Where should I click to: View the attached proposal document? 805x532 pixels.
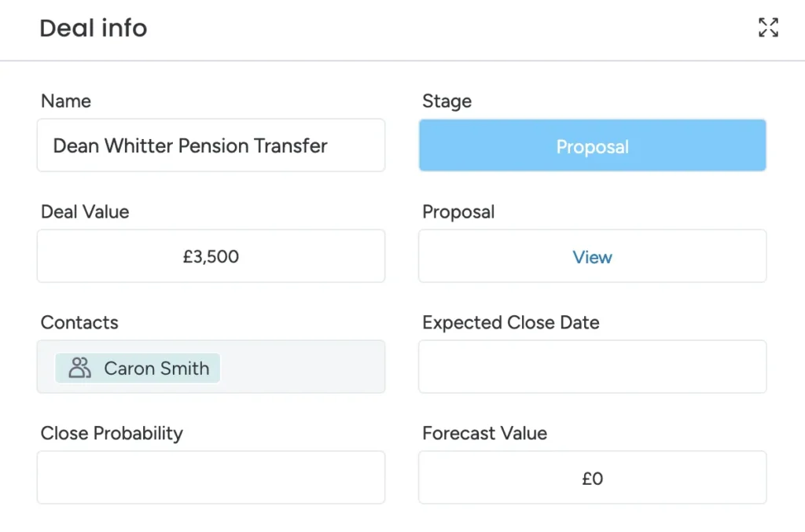592,256
